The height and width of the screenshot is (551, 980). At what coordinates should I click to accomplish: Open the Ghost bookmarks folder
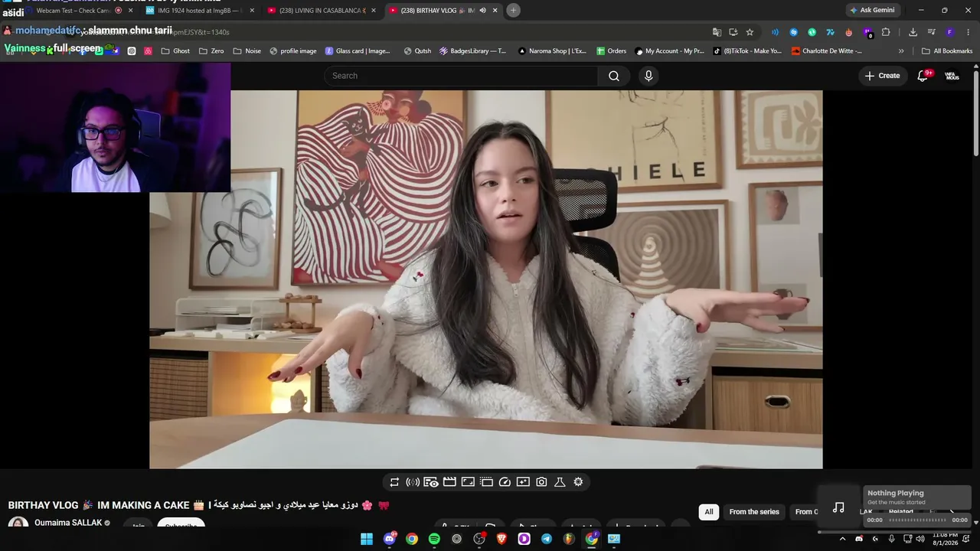[x=175, y=51]
